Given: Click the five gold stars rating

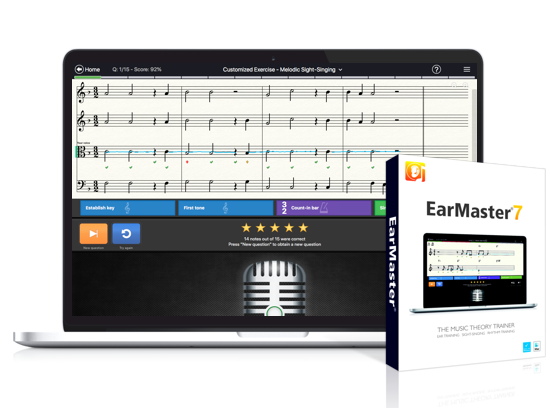Looking at the screenshot, I should tap(275, 228).
